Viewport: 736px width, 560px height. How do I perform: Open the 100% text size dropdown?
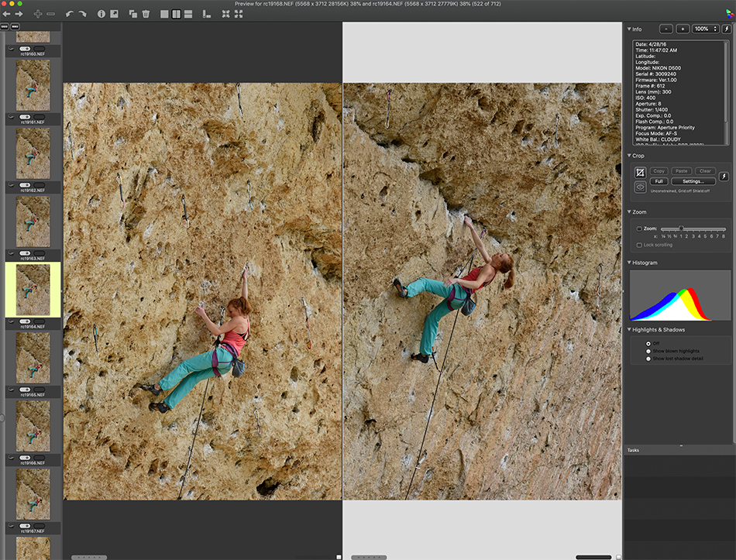point(706,29)
